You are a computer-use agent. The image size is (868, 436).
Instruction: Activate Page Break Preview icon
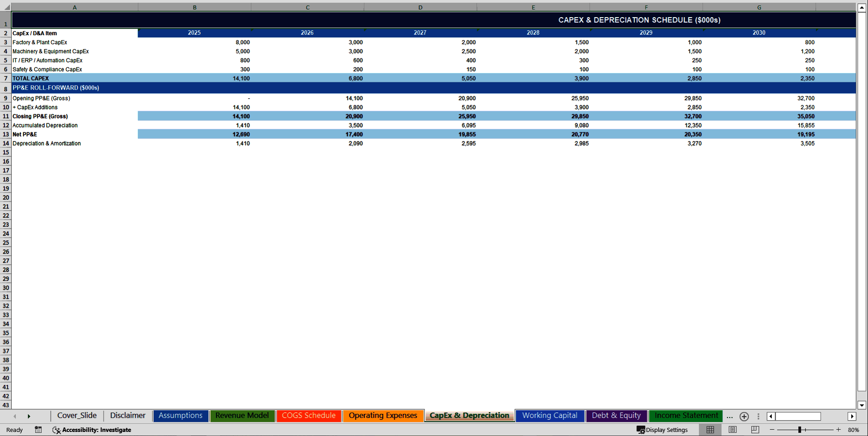tap(755, 430)
